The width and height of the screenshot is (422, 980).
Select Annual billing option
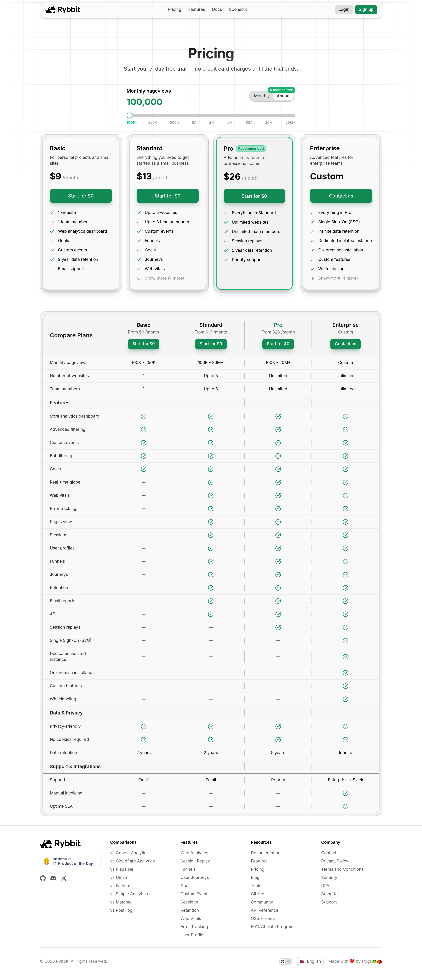tap(284, 96)
